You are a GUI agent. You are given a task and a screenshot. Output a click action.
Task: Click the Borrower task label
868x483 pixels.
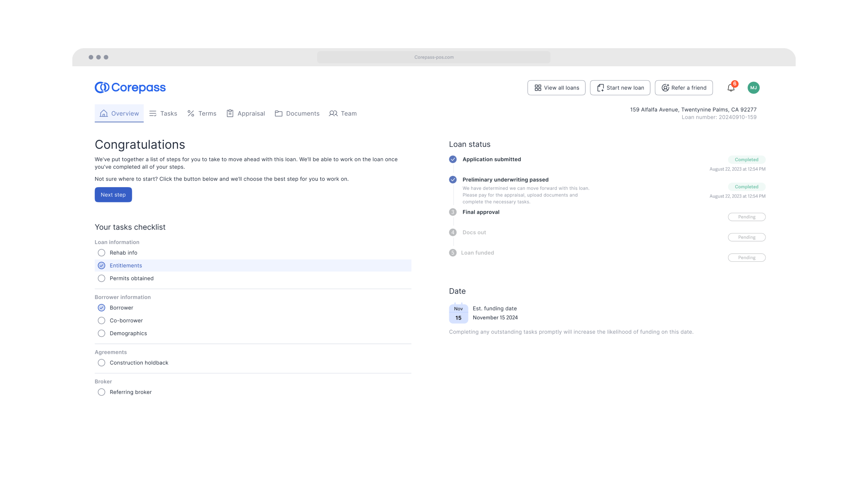pyautogui.click(x=121, y=308)
